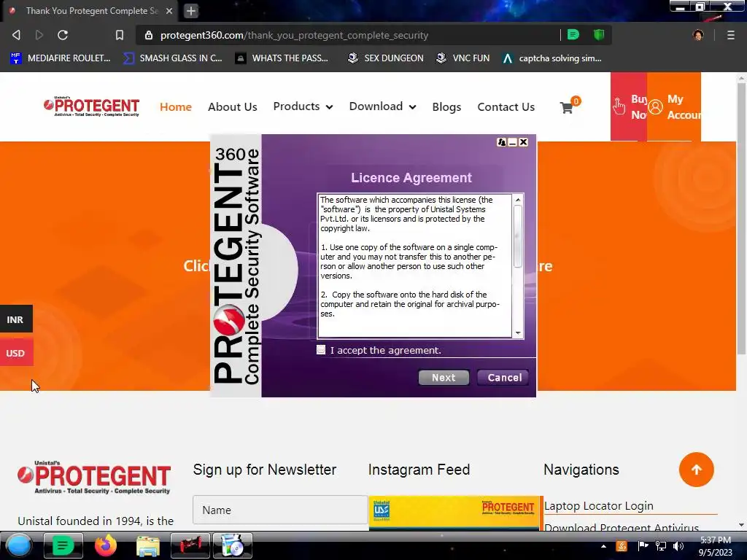The image size is (747, 560).
Task: Open the Blogs page
Action: click(x=446, y=106)
